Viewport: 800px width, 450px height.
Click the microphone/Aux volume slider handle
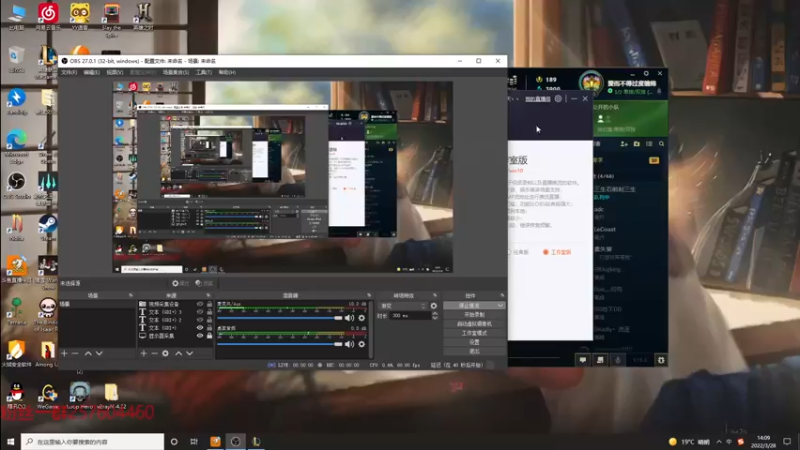click(338, 318)
